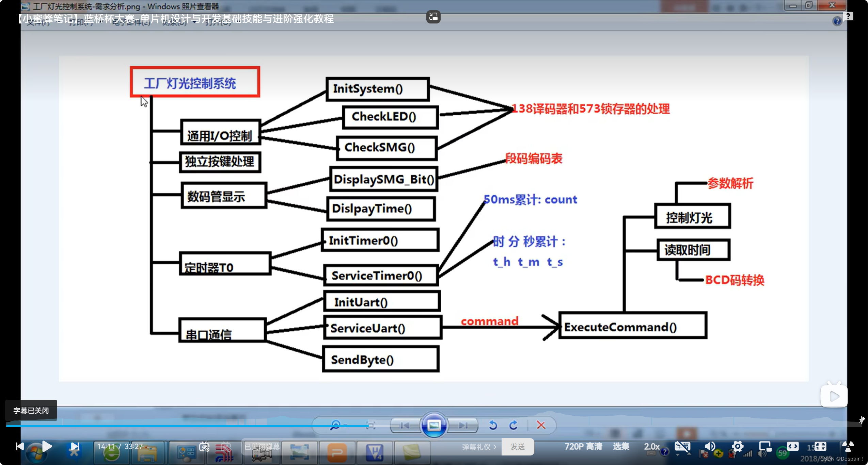Screen dimensions: 868x465
Task: Go back to the previous episode
Action: coord(20,446)
